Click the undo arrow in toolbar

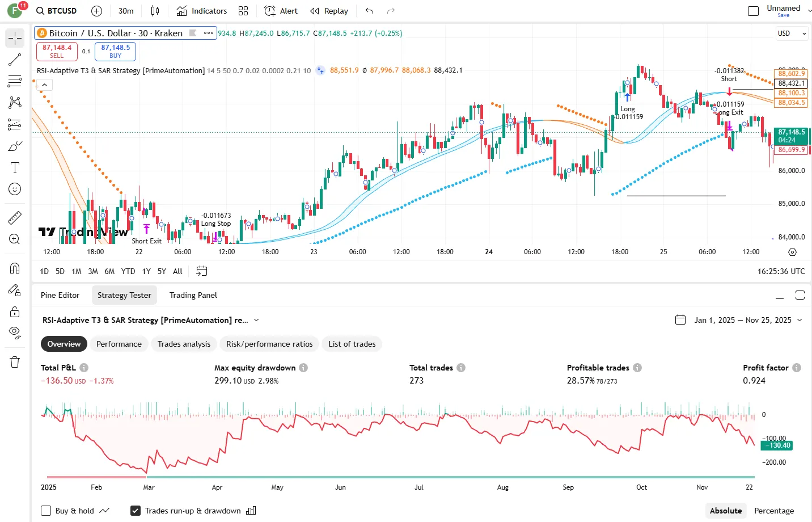click(x=370, y=11)
